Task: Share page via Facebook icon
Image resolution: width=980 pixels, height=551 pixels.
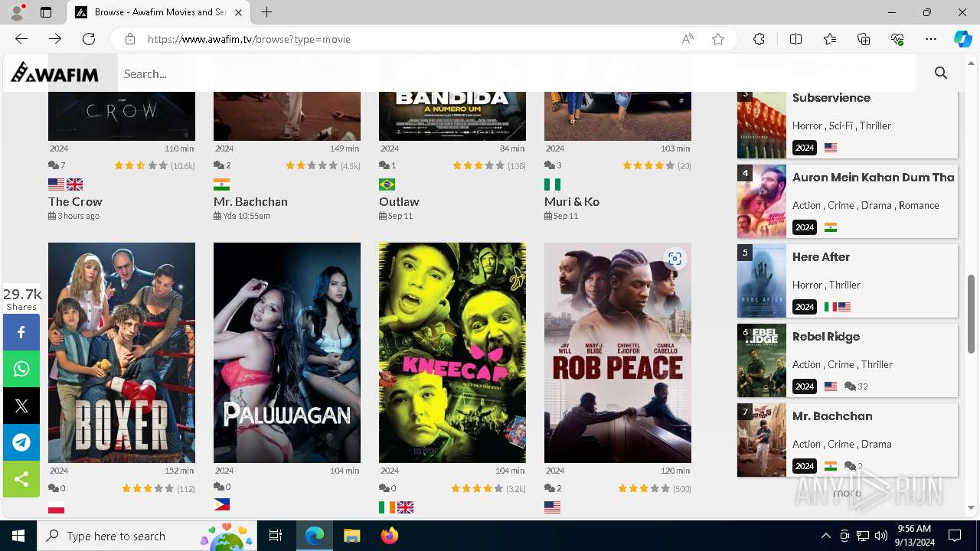Action: (21, 332)
